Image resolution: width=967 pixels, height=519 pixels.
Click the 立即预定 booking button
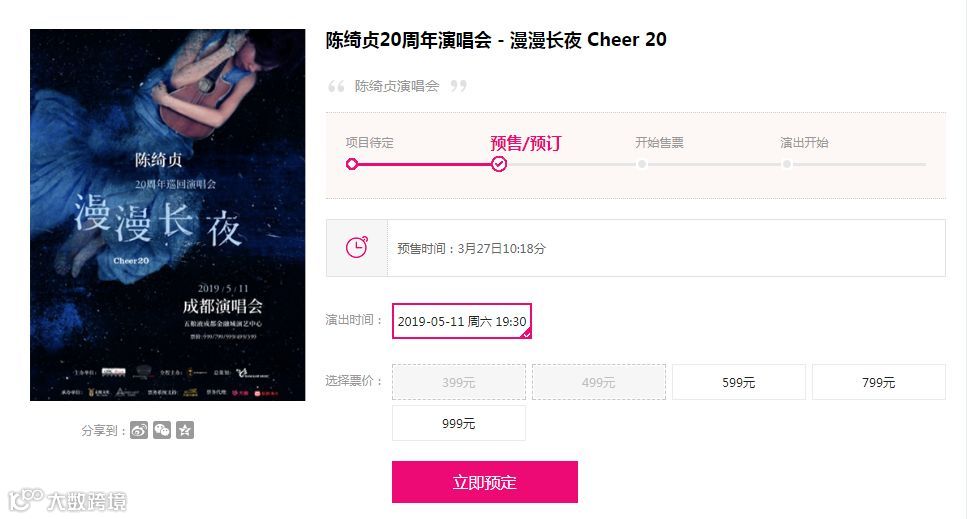485,482
